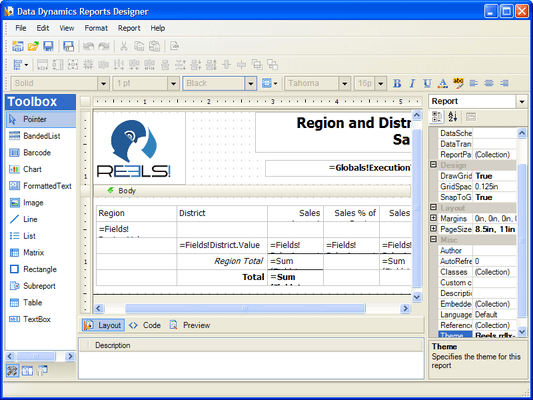Expand the Margins property
533x400 pixels.
pos(433,218)
